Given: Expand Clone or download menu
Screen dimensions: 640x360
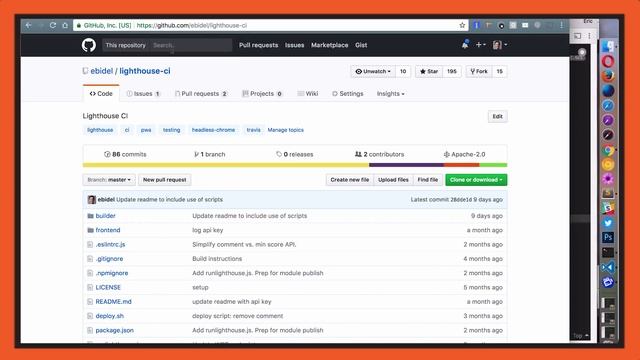Looking at the screenshot, I should point(476,180).
